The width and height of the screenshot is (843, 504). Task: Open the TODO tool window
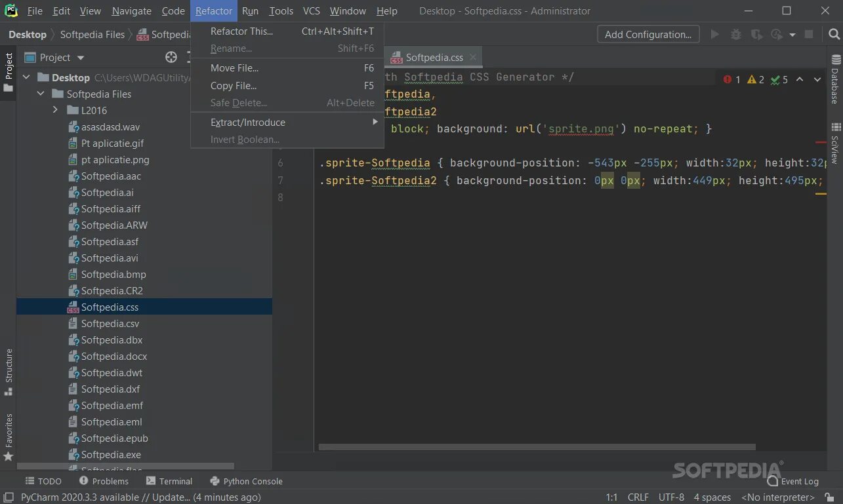click(43, 481)
